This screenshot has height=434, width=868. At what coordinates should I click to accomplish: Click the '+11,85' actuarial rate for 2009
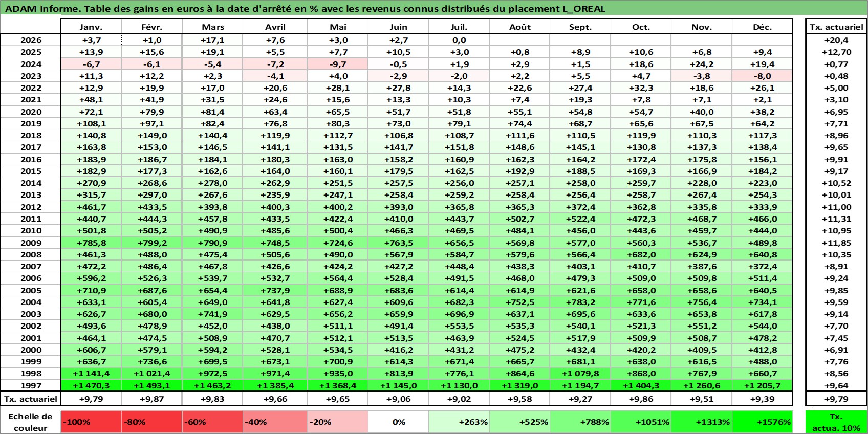click(836, 243)
